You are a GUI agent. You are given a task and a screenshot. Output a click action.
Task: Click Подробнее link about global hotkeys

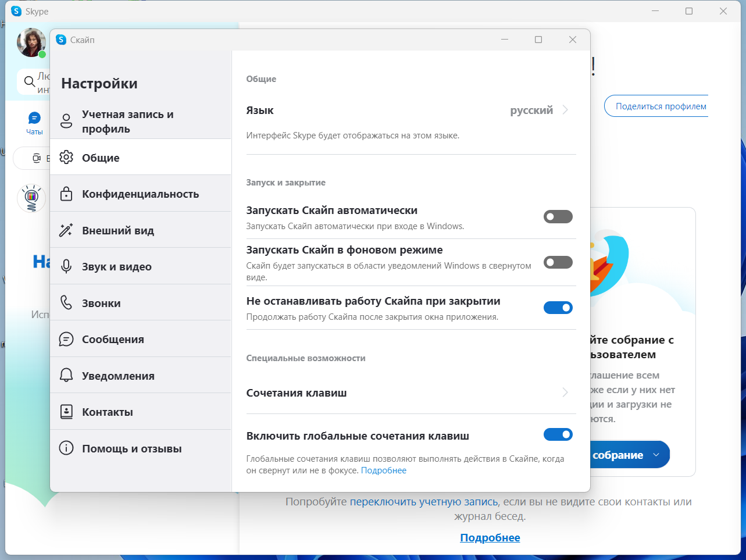[x=384, y=470]
